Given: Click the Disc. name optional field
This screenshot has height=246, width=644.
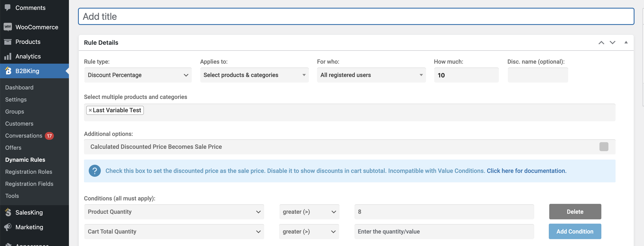Looking at the screenshot, I should click(x=538, y=75).
